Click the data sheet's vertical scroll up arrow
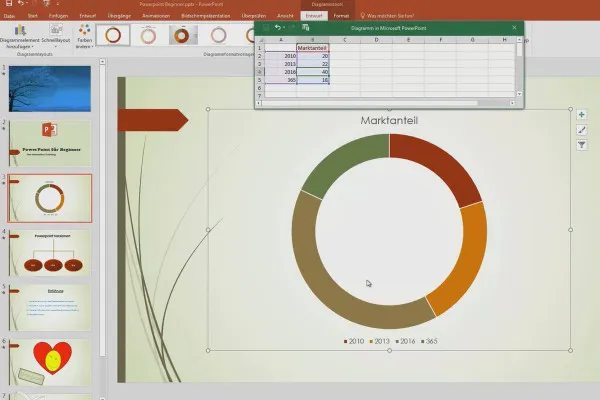 [x=519, y=39]
